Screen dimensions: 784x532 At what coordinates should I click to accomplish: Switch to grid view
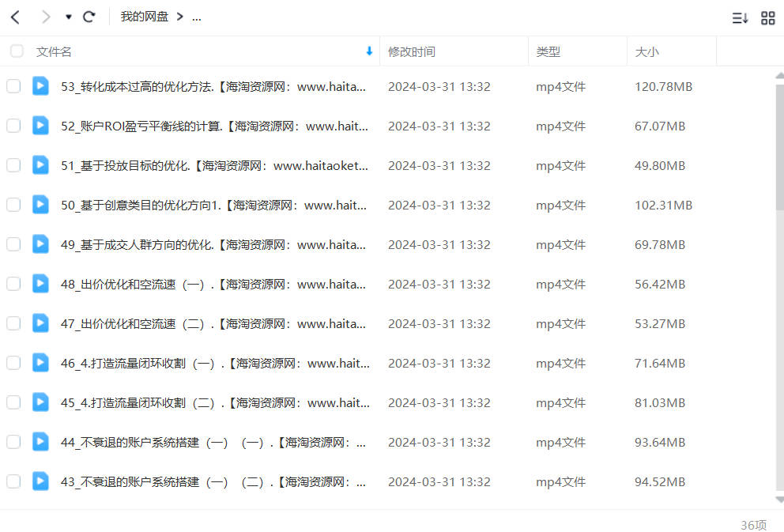(x=768, y=18)
